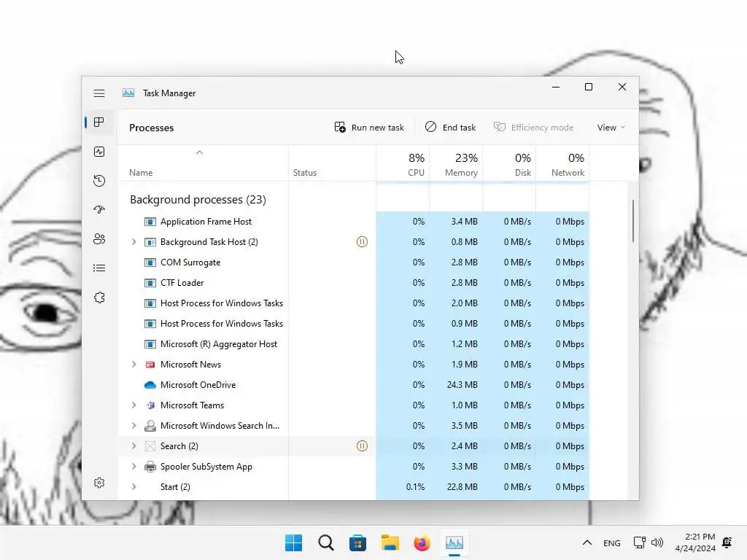Open the Startup apps sidebar icon
Image resolution: width=747 pixels, height=560 pixels.
coord(99,209)
